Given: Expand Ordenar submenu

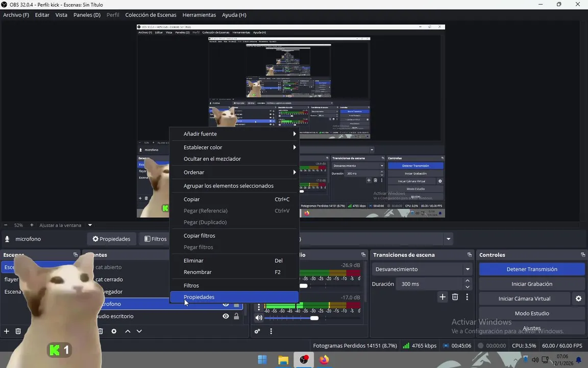Looking at the screenshot, I should [x=234, y=172].
